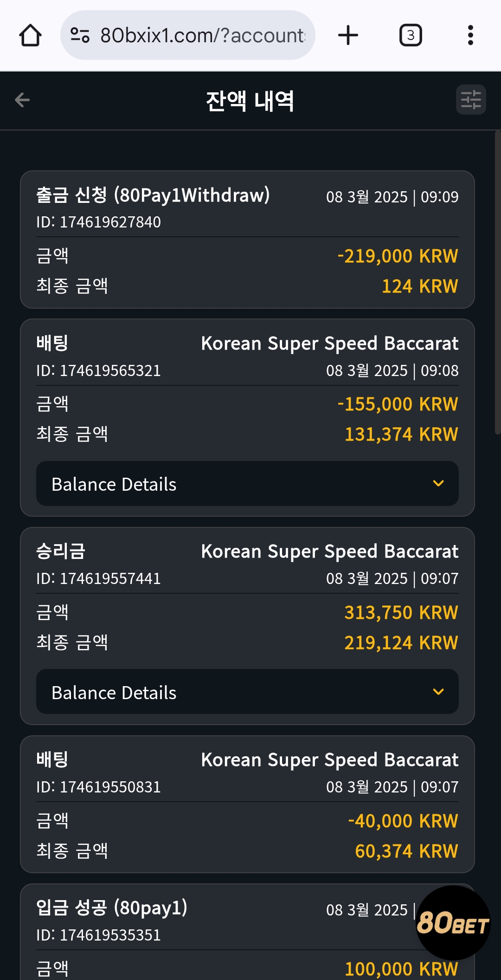The height and width of the screenshot is (980, 501).
Task: Select the -40,000 KRW bet entry
Action: (x=247, y=804)
